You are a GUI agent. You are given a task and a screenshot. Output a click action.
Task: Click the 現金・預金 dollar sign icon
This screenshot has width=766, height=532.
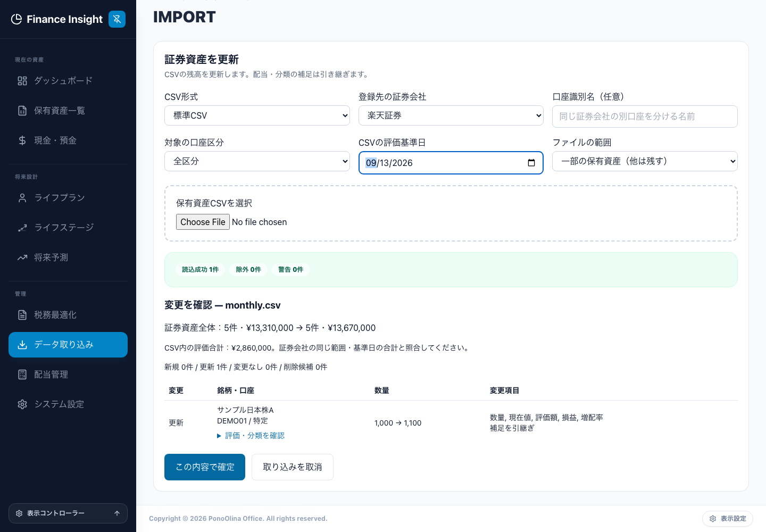[22, 140]
